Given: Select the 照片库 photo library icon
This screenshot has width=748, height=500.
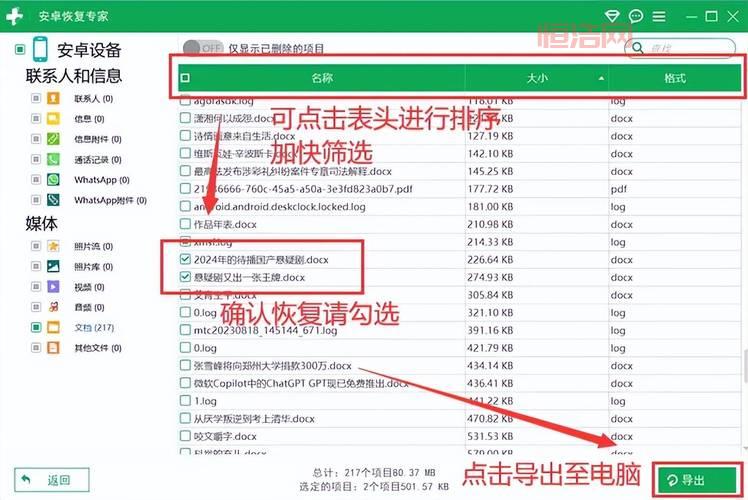Looking at the screenshot, I should pyautogui.click(x=54, y=266).
